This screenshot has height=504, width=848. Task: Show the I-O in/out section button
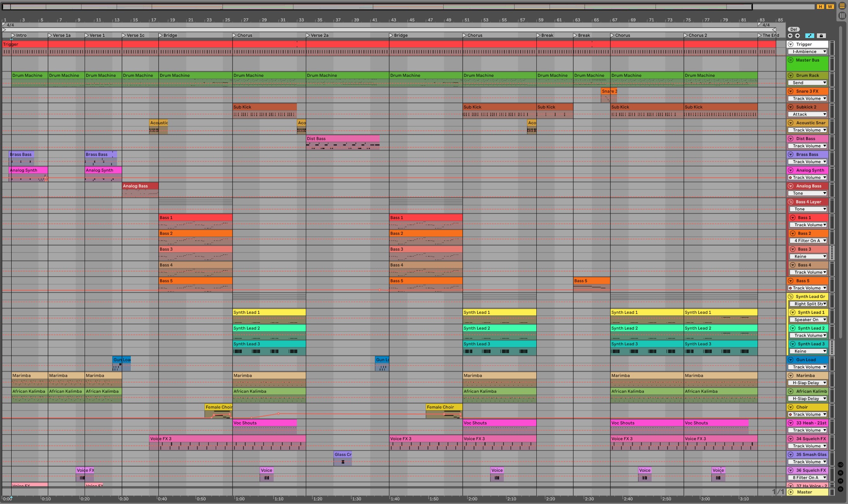click(841, 465)
